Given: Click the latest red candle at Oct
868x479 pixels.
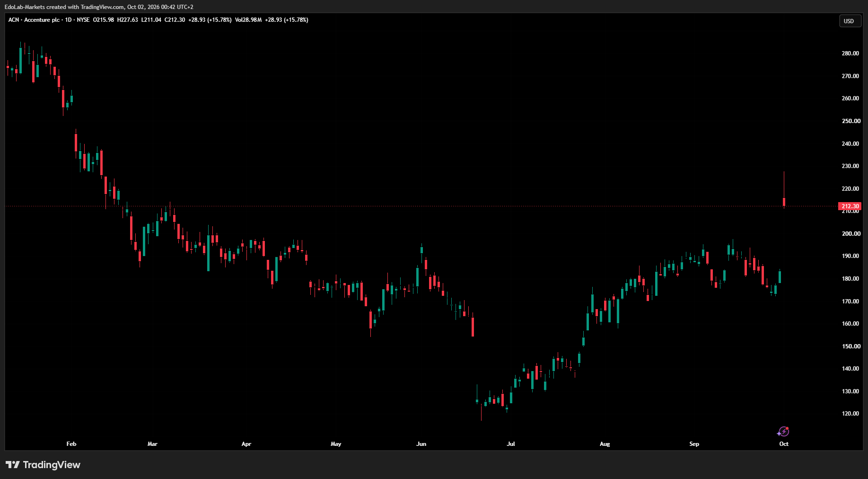Looking at the screenshot, I should coord(784,202).
